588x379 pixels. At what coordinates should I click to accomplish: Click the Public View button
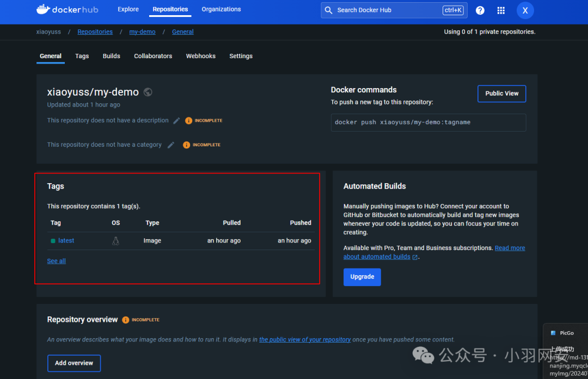501,94
